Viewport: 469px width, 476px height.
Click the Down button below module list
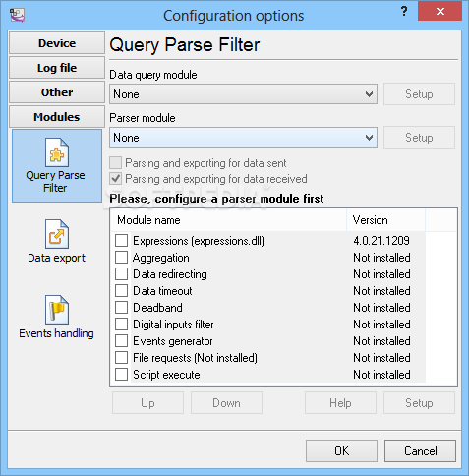coord(226,403)
